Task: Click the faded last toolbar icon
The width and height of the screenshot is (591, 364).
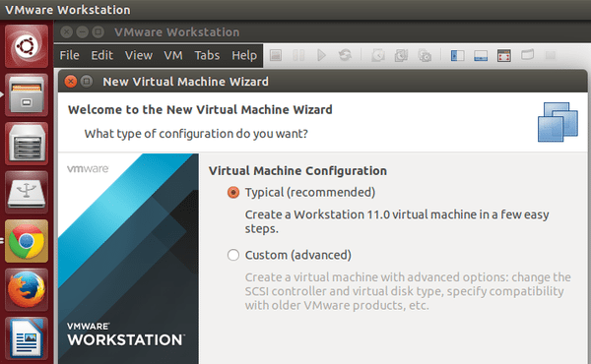Action: (x=551, y=55)
